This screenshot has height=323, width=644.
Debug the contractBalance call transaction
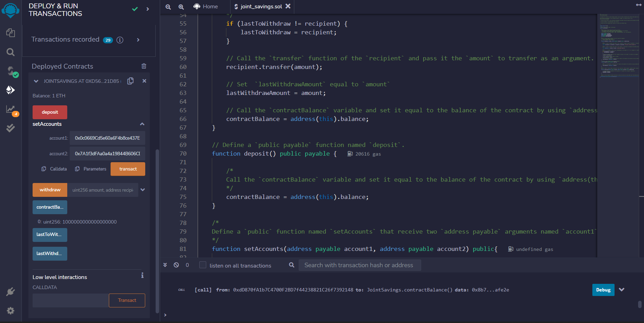pyautogui.click(x=603, y=290)
